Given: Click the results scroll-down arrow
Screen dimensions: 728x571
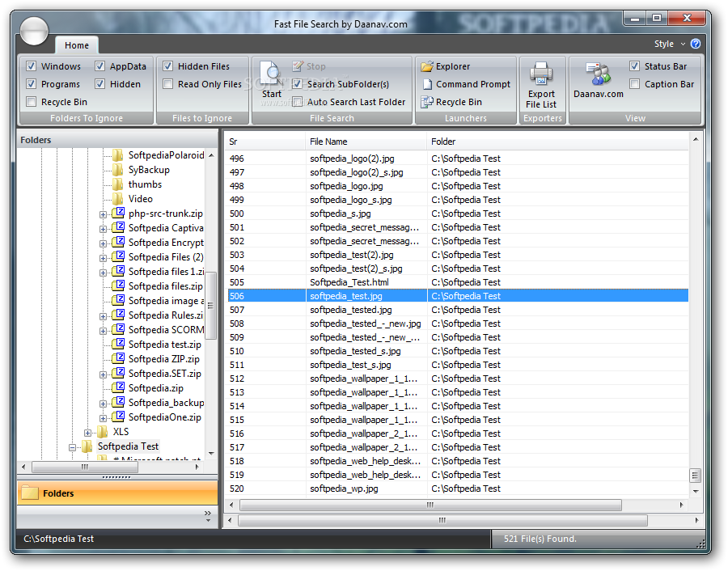Looking at the screenshot, I should pyautogui.click(x=696, y=491).
